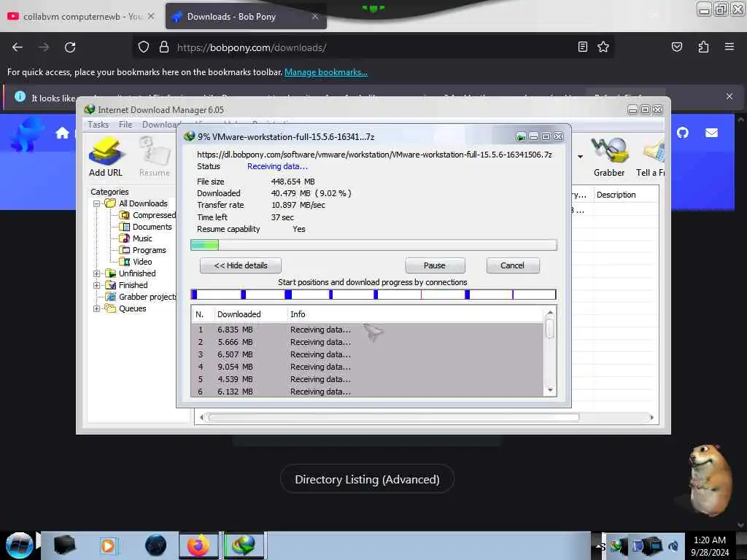747x560 pixels.
Task: Click the Firefox address bar URL
Action: 252,47
